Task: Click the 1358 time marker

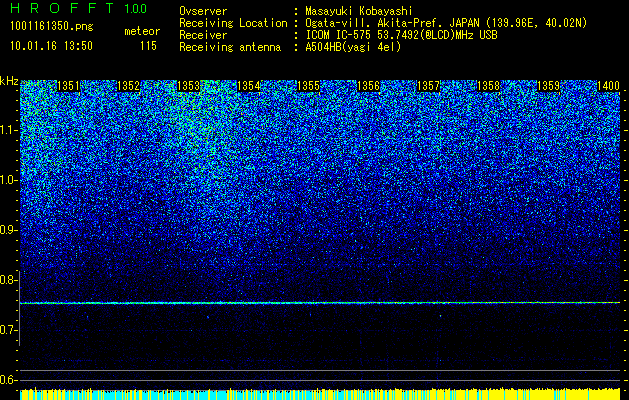Action: (x=489, y=86)
